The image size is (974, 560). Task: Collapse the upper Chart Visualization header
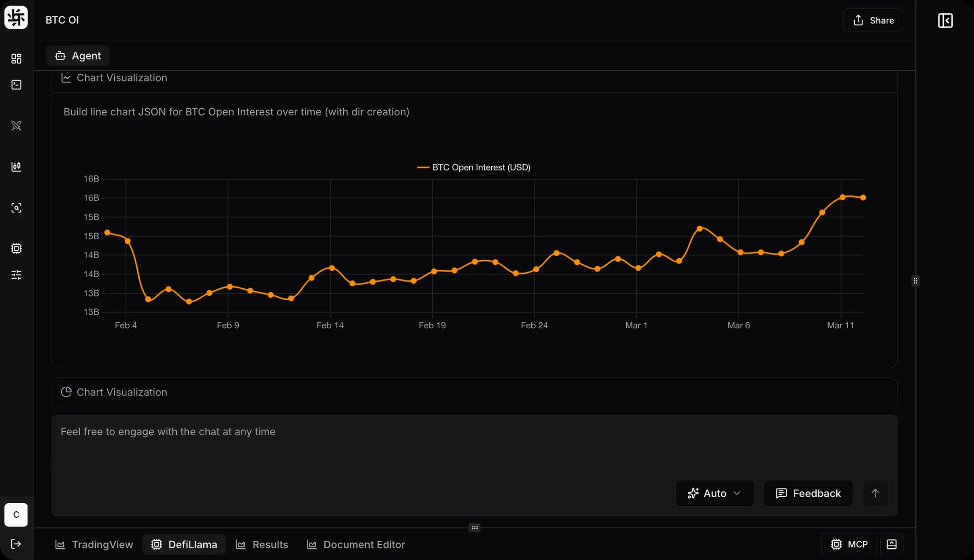pyautogui.click(x=122, y=78)
